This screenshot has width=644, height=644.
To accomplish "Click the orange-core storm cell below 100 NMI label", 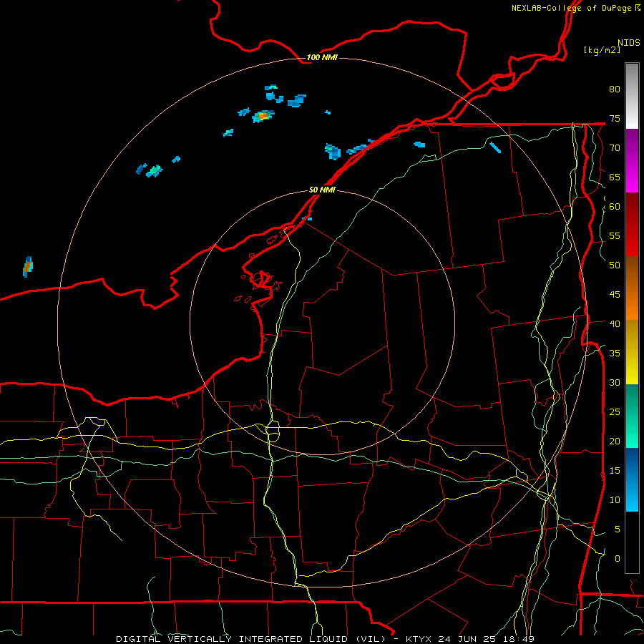I will 263,116.
